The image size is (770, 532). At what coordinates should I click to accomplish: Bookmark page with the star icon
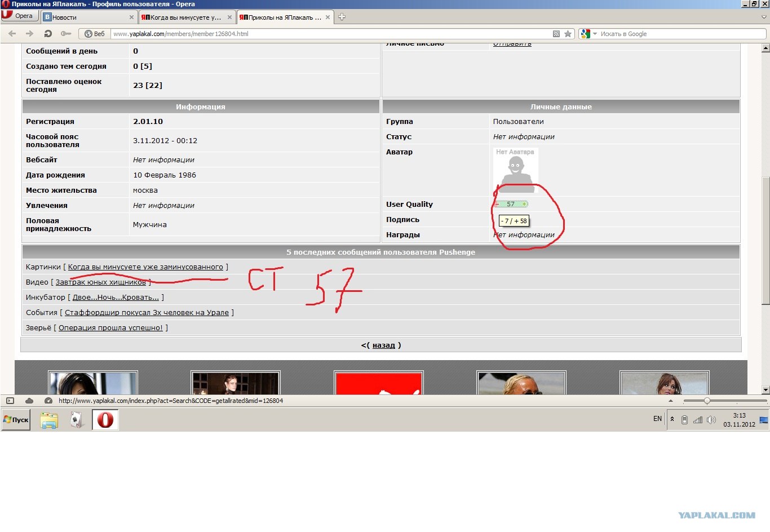pos(568,34)
